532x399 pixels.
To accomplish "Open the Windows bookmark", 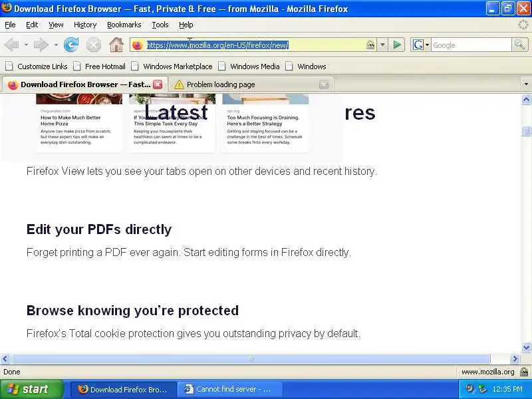I will [x=306, y=66].
